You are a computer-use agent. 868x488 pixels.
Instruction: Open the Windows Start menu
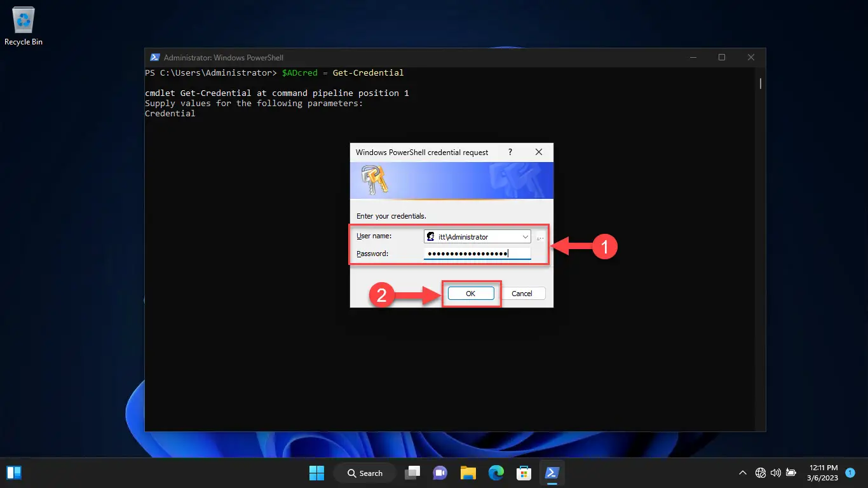coord(316,473)
